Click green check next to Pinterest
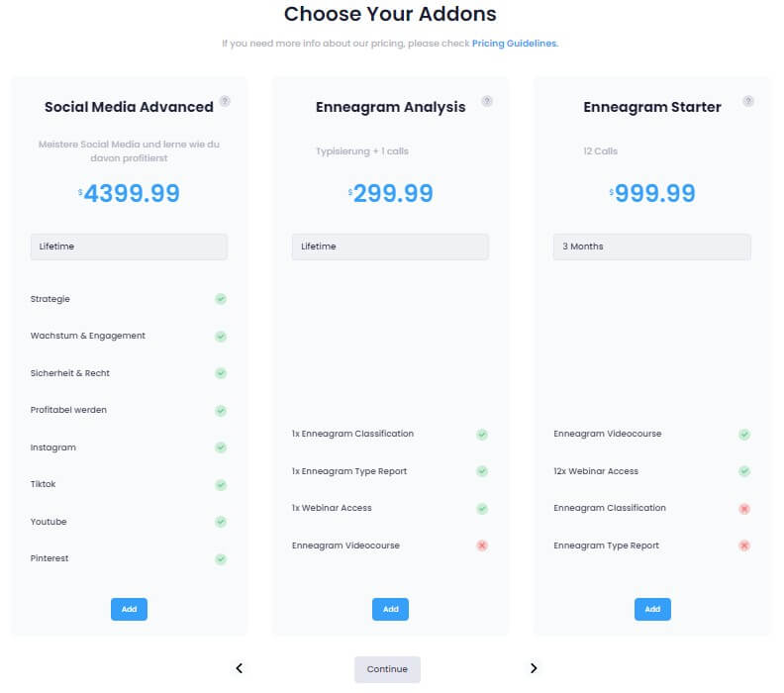Viewport: 784px width, 693px height. tap(221, 558)
